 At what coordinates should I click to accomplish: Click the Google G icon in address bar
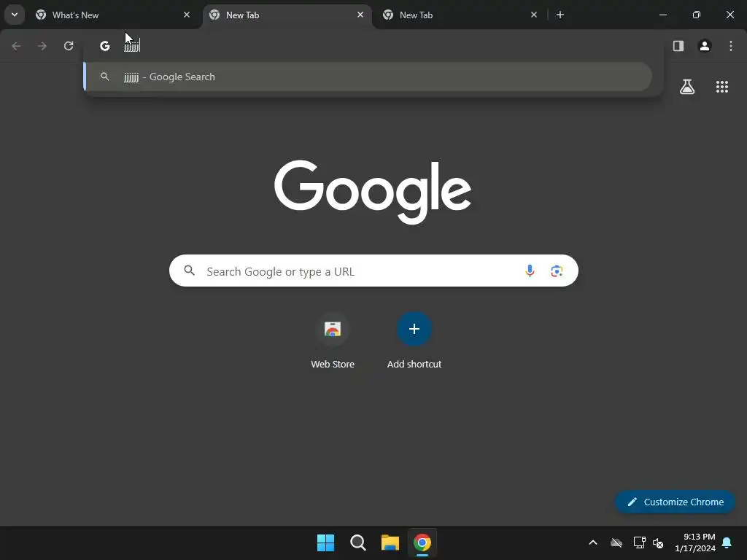(105, 46)
